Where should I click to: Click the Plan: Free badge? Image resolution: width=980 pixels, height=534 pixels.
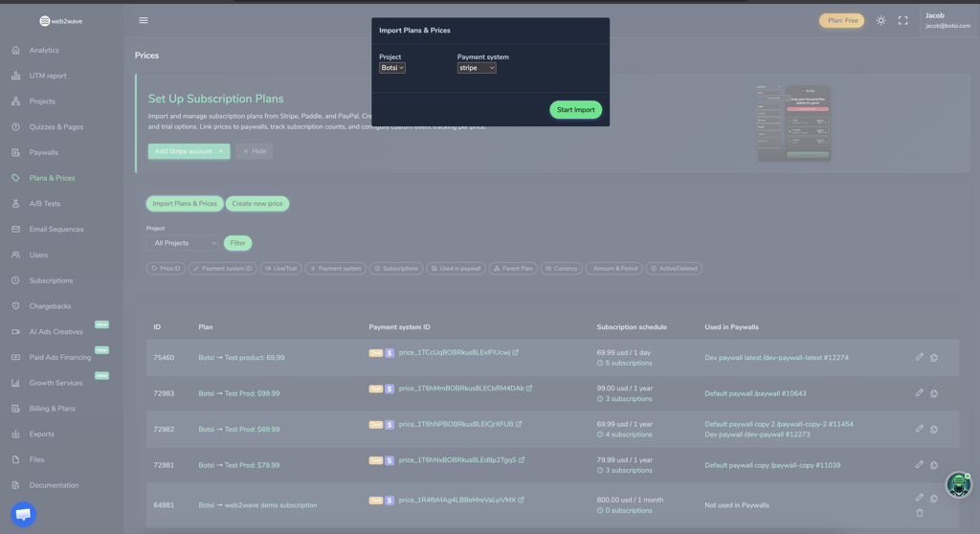842,21
